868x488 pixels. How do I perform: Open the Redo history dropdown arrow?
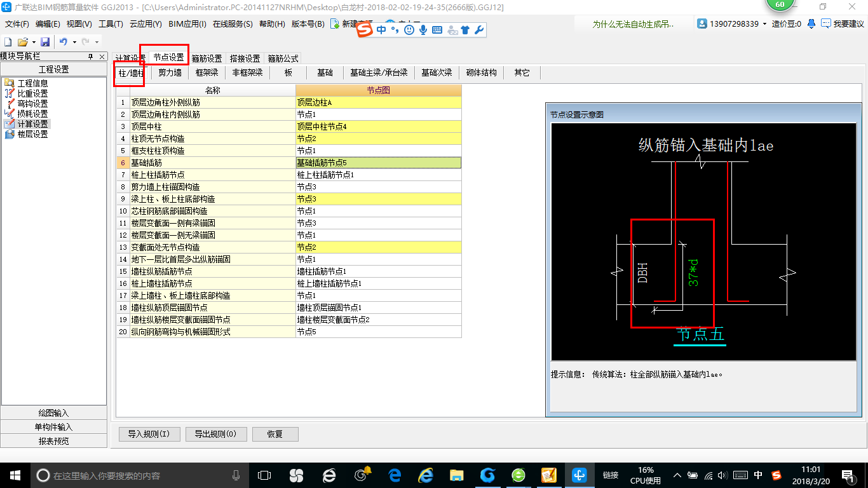[97, 42]
